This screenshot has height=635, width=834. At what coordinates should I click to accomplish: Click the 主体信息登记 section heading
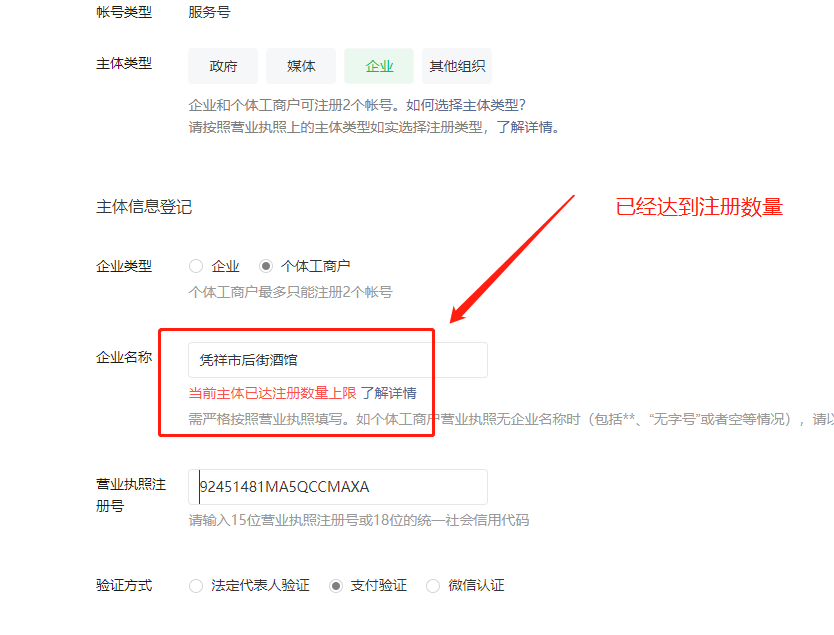pyautogui.click(x=144, y=207)
